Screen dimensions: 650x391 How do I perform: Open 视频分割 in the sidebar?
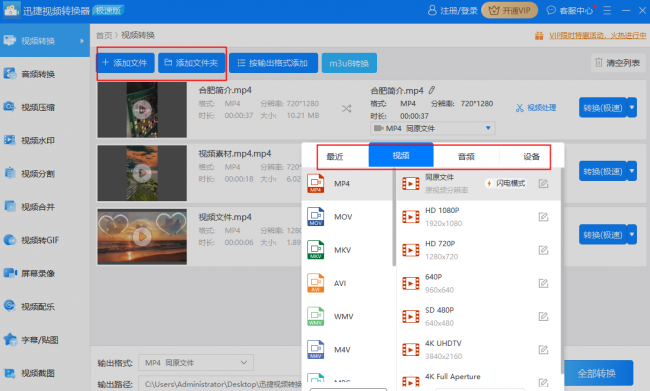tap(45, 173)
